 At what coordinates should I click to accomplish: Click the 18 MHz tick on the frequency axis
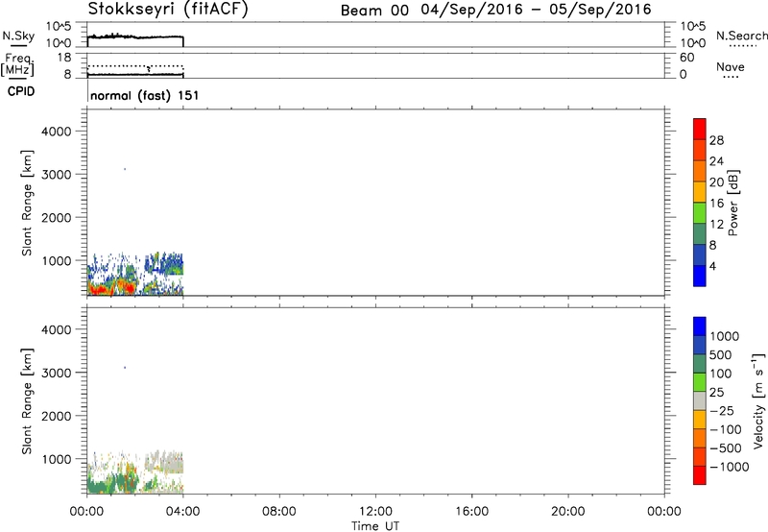point(64,58)
